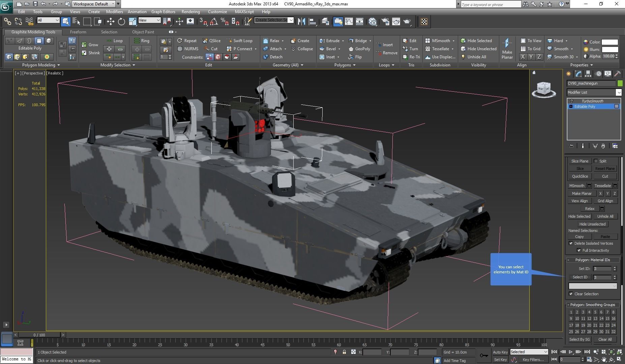
Task: Click the Open File toolbar icon
Action: tap(27, 4)
